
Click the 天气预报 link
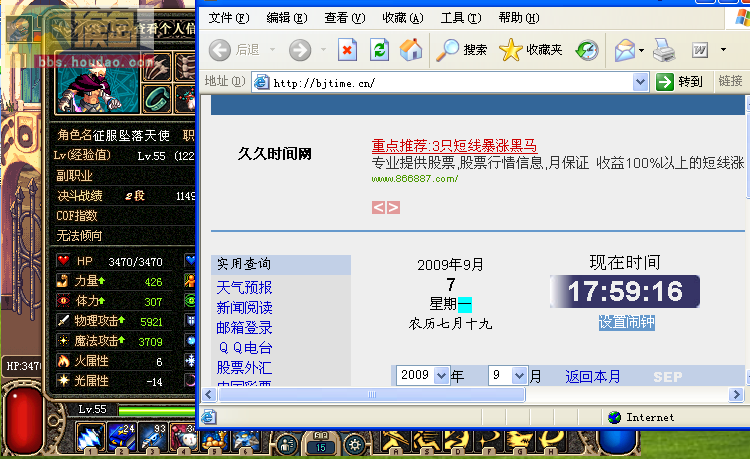[244, 287]
